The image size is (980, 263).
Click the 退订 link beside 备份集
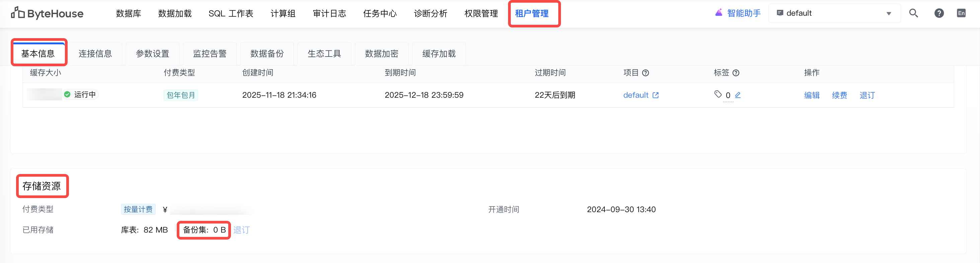(x=241, y=230)
